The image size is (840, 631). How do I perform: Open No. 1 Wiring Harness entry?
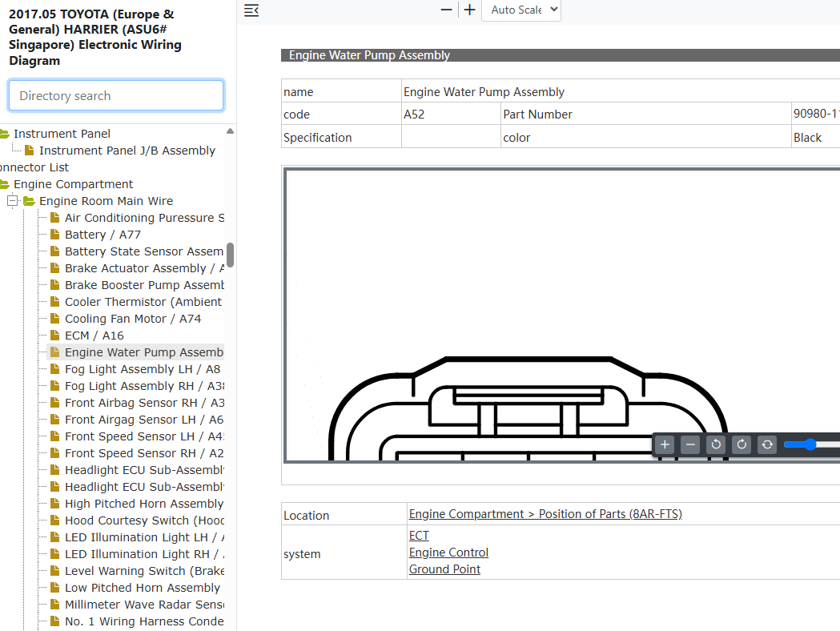[144, 621]
